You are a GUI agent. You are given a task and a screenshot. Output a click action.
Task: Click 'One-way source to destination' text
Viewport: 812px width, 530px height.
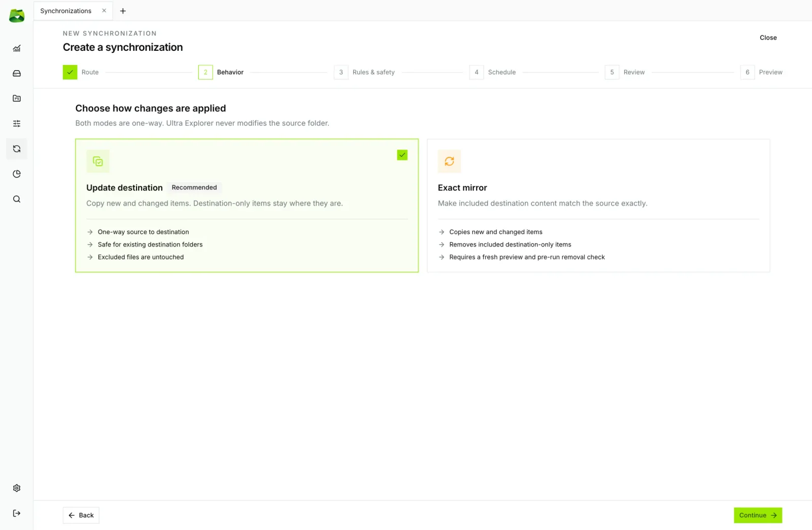coord(143,232)
